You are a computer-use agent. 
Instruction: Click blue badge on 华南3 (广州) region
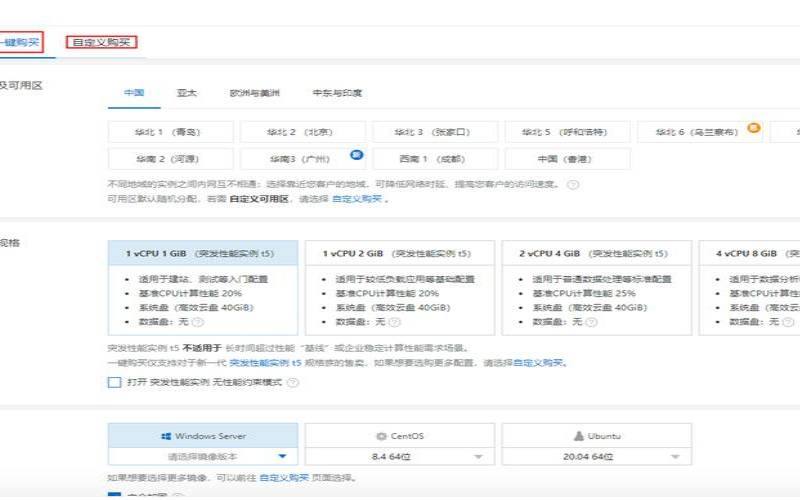[357, 154]
